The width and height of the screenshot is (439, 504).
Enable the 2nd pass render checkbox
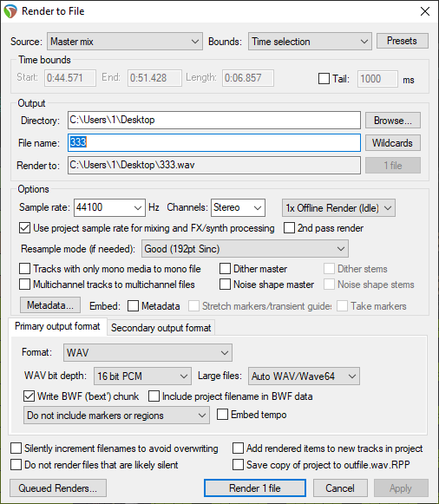point(289,228)
